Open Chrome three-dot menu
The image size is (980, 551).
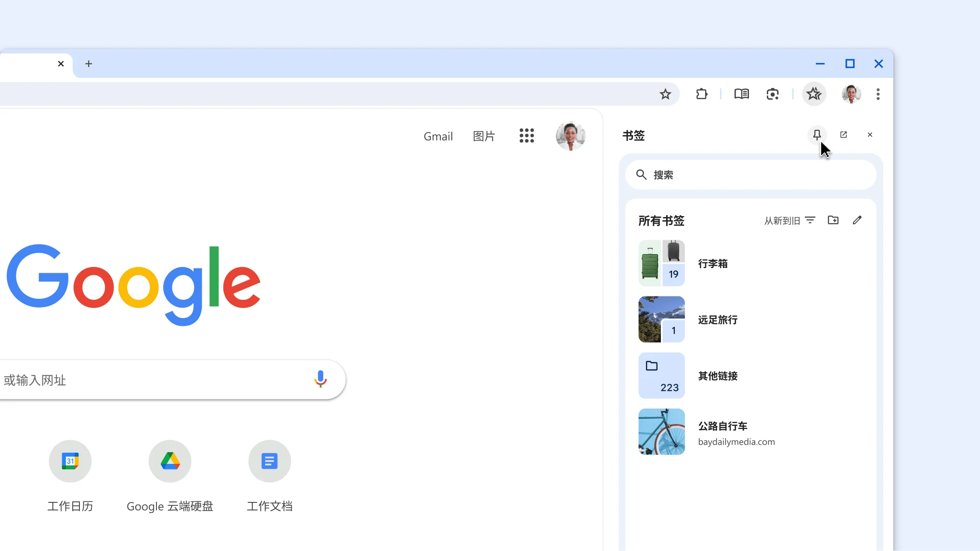[878, 94]
